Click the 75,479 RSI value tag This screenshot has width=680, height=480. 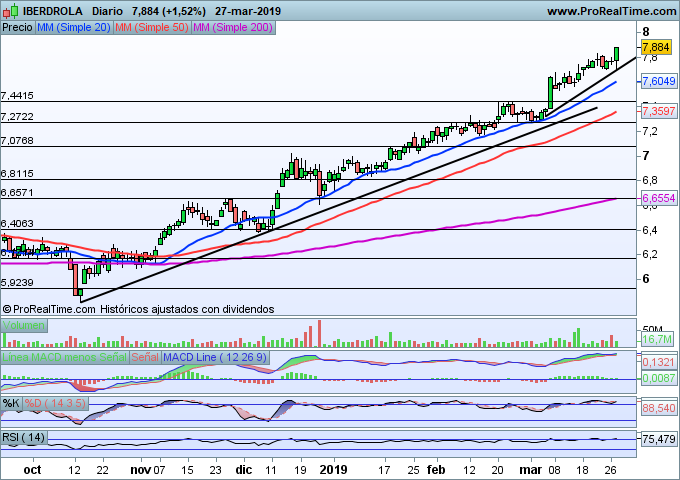(658, 439)
